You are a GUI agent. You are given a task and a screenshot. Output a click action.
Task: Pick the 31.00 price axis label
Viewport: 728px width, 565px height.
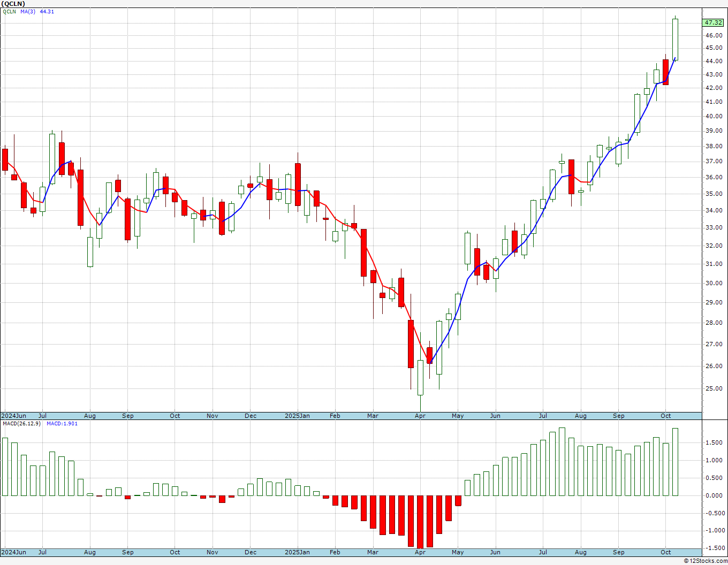coord(713,264)
